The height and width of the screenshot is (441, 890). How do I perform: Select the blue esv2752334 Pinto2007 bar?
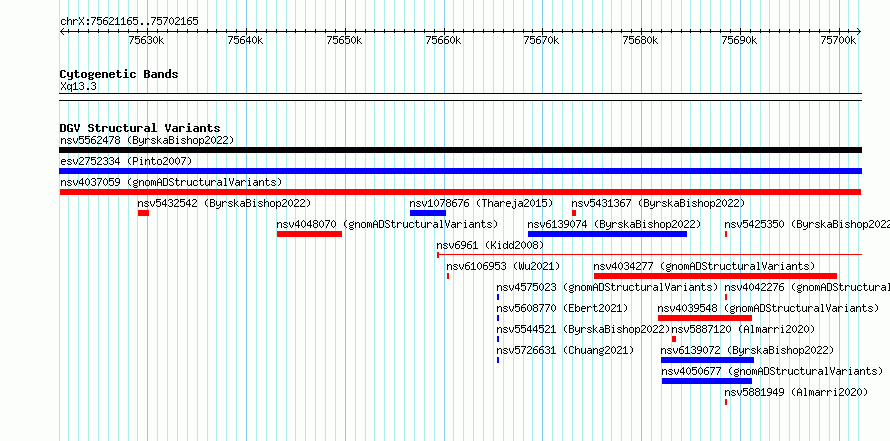pos(460,171)
